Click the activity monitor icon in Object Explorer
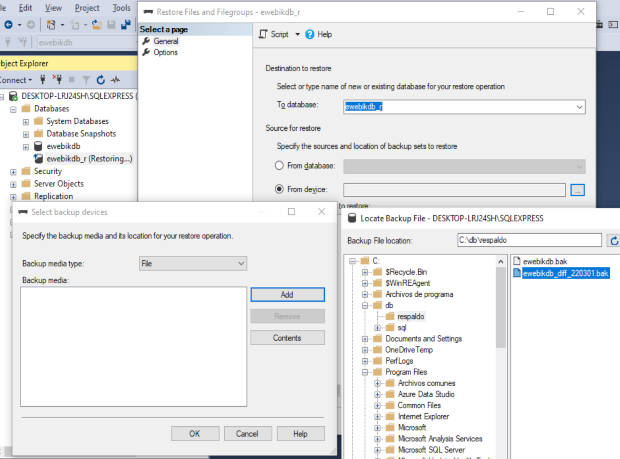The height and width of the screenshot is (459, 620). click(x=115, y=80)
